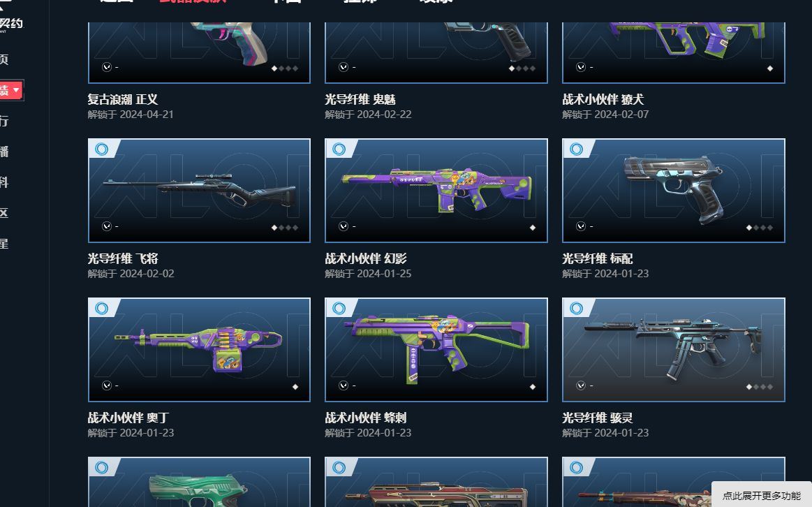812x507 pixels.
Task: Click the Valorant points icon on 光导纤维 骇灵 card
Action: pyautogui.click(x=581, y=385)
